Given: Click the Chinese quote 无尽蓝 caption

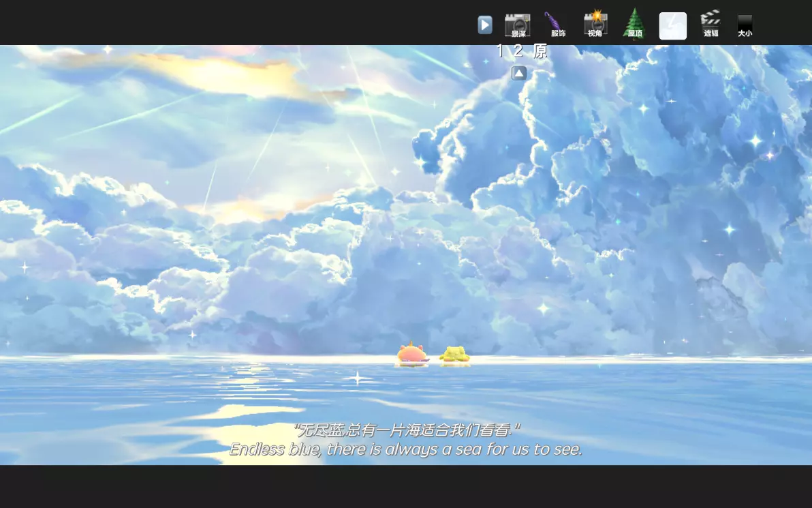Looking at the screenshot, I should point(406,430).
